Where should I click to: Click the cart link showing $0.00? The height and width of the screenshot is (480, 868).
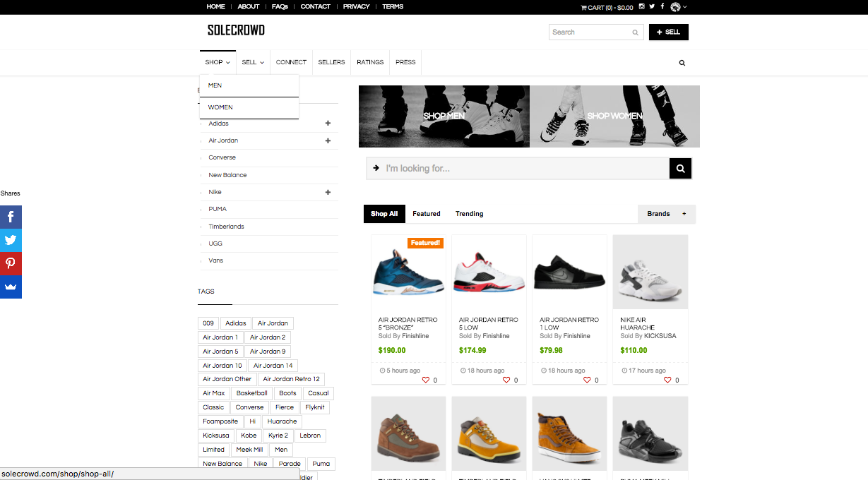[607, 7]
